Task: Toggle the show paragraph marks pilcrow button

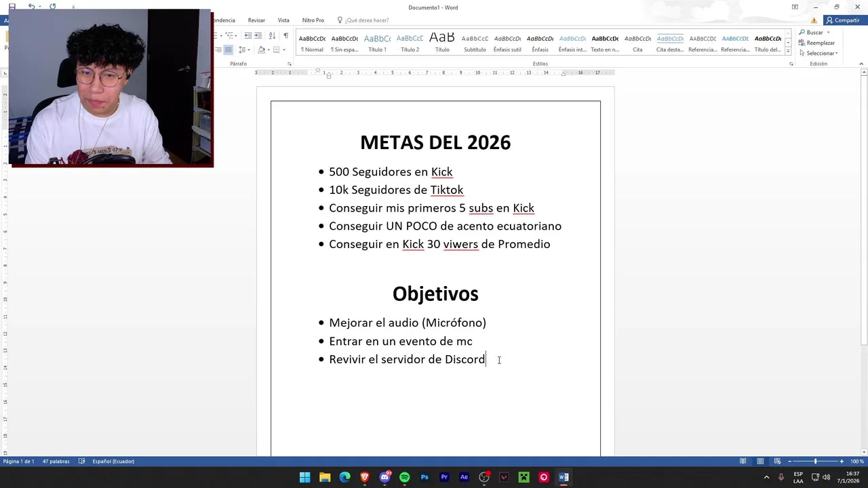Action: point(285,35)
